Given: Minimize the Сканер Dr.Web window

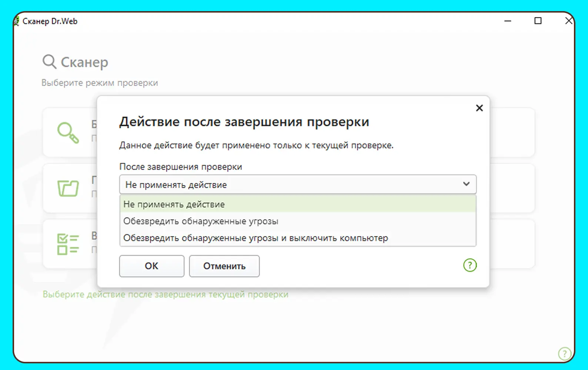Looking at the screenshot, I should tap(508, 21).
